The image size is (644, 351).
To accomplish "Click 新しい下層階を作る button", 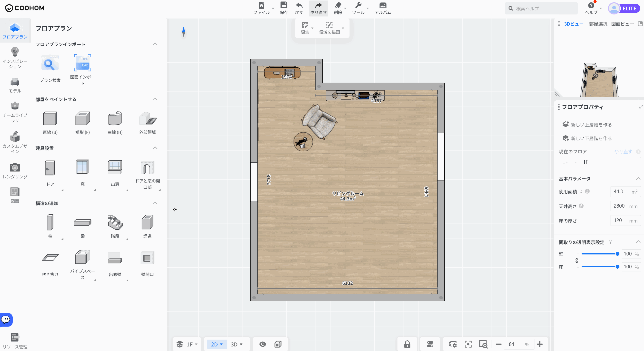I will click(587, 138).
